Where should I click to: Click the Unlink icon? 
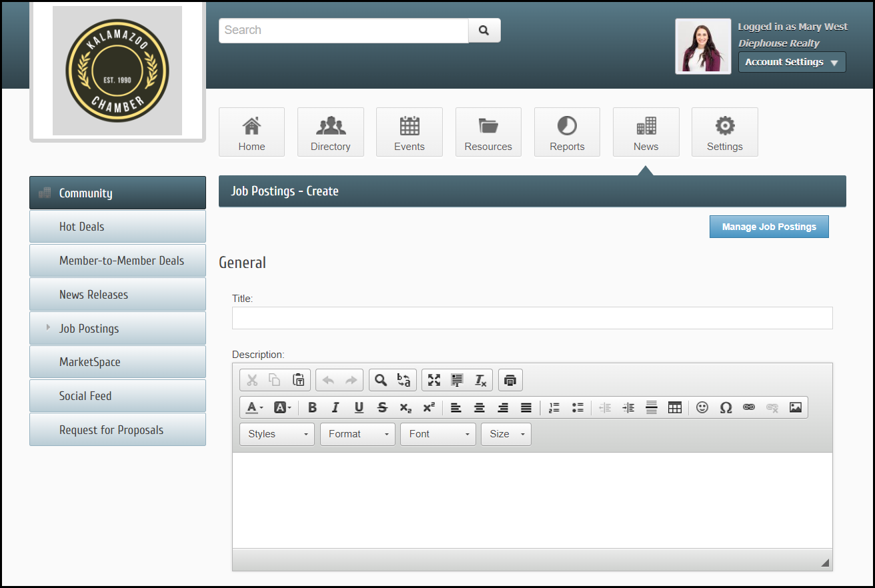pos(772,407)
